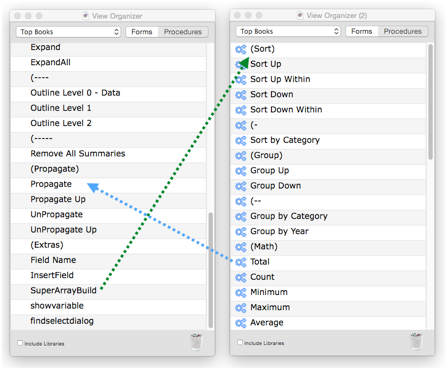The width and height of the screenshot is (448, 370).
Task: Select Procedures tab in left window
Action: pyautogui.click(x=183, y=32)
